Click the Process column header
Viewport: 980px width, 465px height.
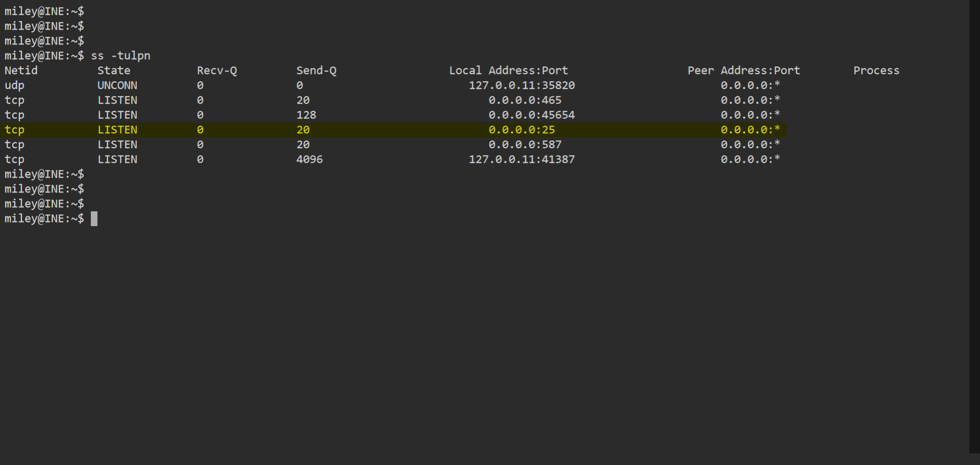(x=876, y=70)
